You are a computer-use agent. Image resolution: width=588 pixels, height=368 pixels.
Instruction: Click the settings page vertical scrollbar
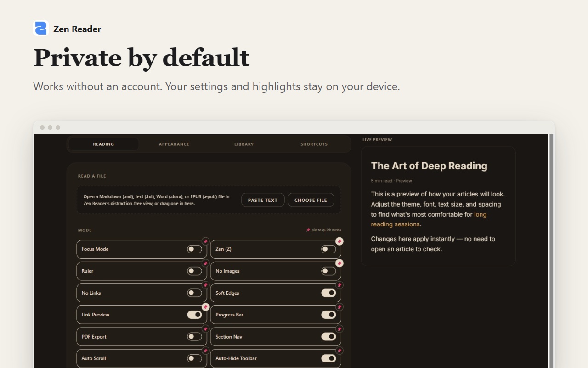tap(551, 251)
